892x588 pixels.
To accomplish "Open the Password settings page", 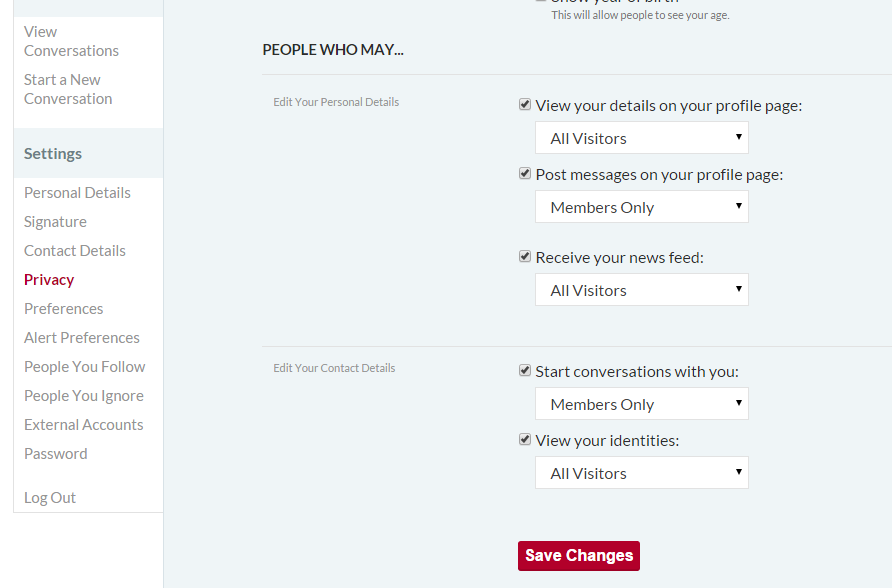I will [55, 453].
